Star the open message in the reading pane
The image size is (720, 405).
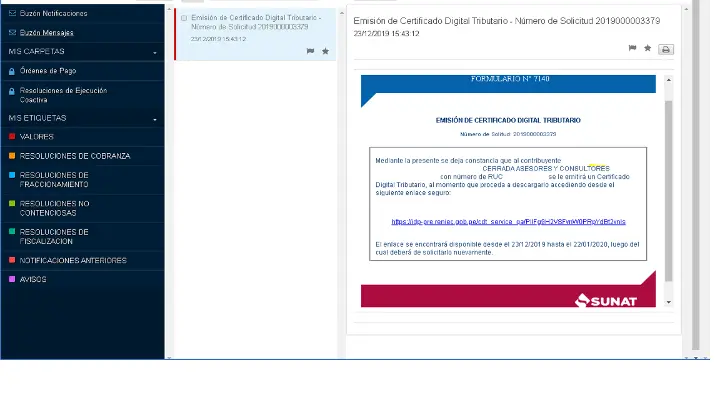[647, 48]
